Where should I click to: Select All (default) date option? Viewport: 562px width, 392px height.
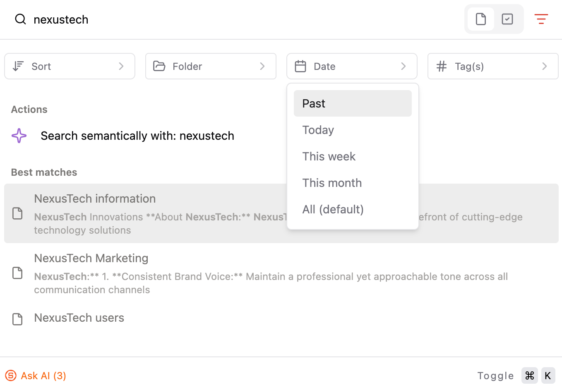[353, 209]
